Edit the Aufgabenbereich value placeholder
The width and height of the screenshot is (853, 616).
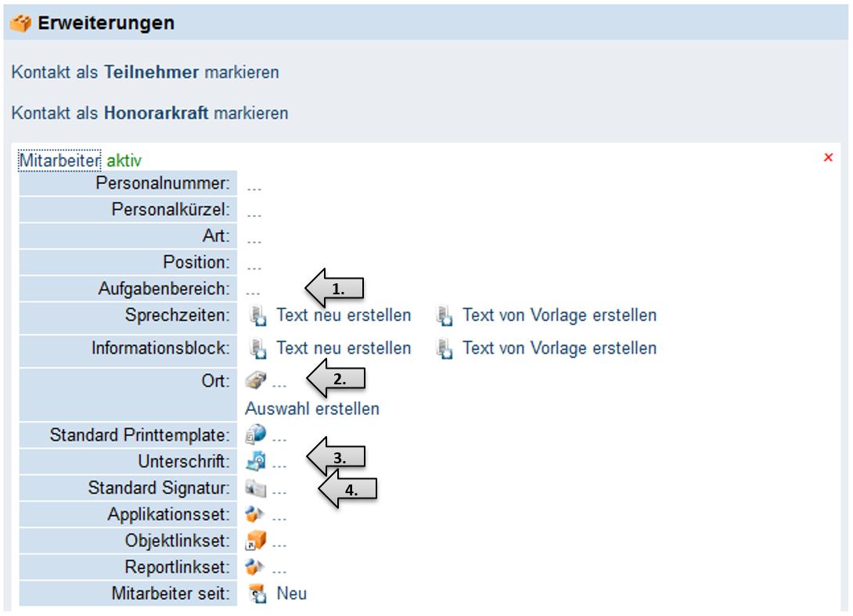(254, 290)
